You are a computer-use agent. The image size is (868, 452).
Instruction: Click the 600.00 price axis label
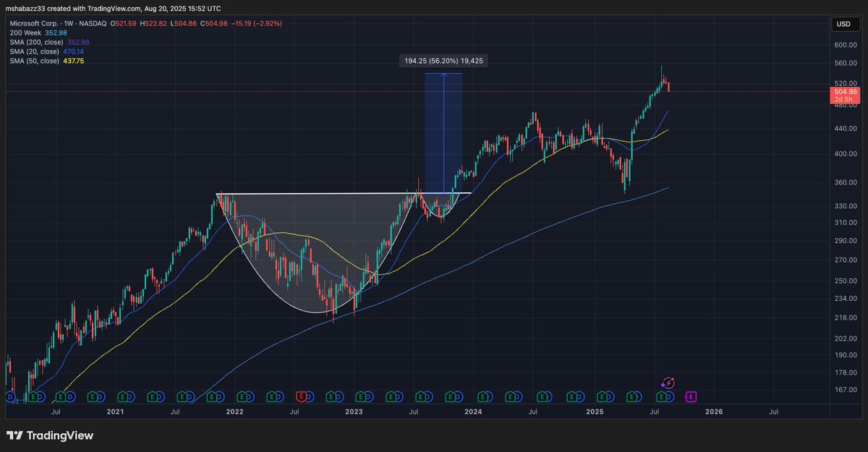pyautogui.click(x=845, y=45)
